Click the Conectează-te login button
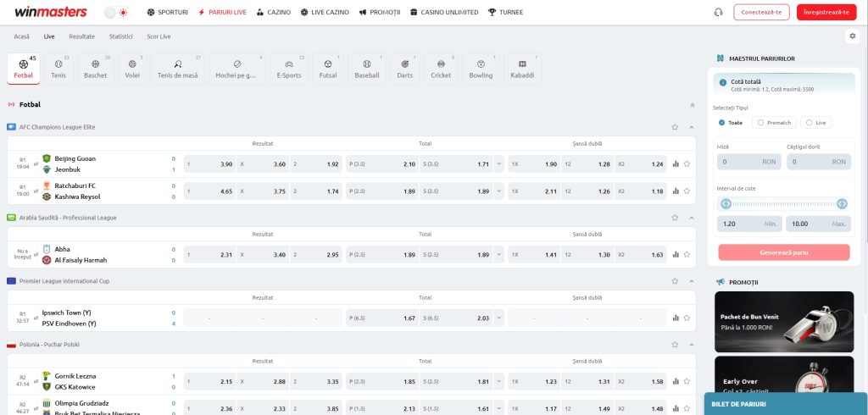Screen dimensions: 868x415 (761, 12)
